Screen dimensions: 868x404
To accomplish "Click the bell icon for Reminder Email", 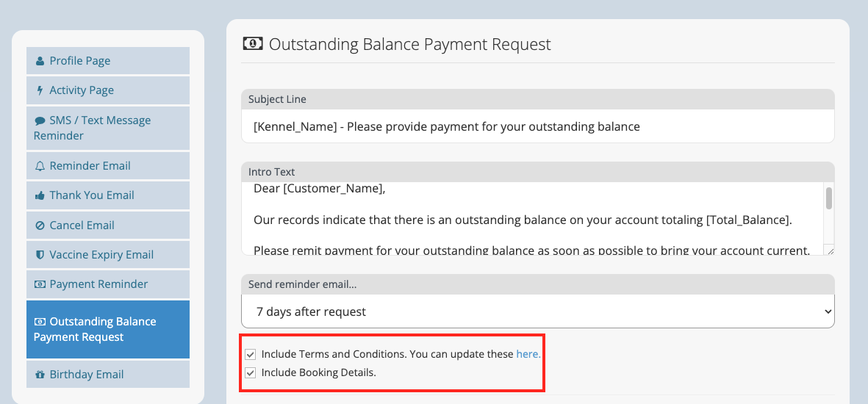I will point(40,166).
